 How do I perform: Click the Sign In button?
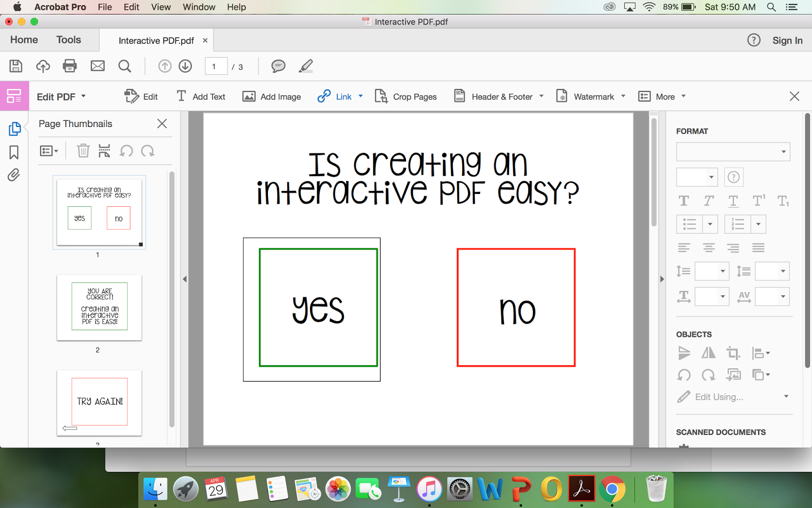[x=787, y=40]
